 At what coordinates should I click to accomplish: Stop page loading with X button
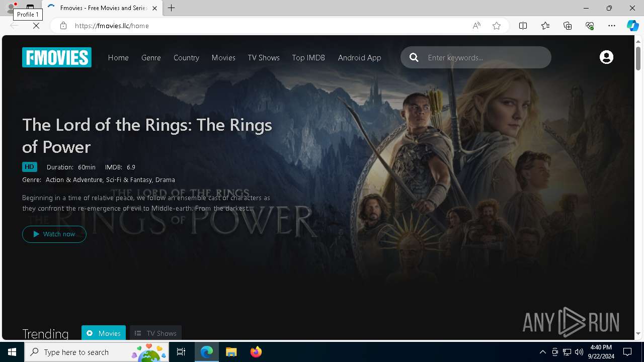36,26
